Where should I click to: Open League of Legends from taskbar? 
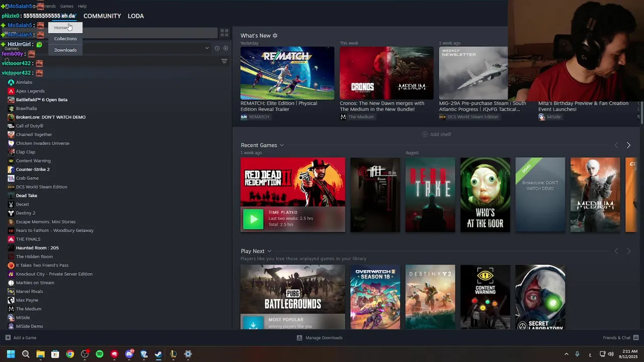(173, 354)
